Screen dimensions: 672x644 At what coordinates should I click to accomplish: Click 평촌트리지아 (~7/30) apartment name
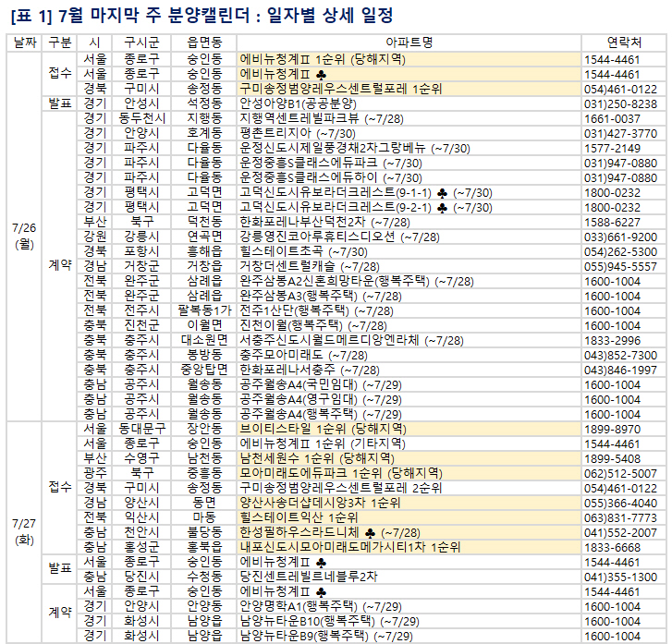click(298, 133)
